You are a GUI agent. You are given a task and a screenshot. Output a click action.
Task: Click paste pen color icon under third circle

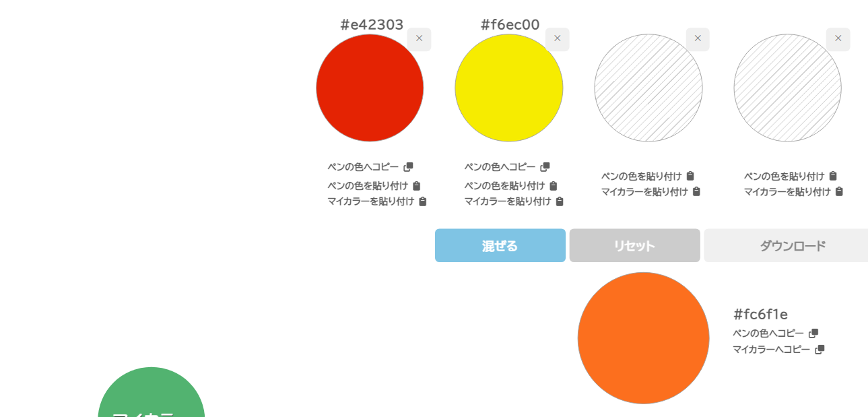(690, 176)
